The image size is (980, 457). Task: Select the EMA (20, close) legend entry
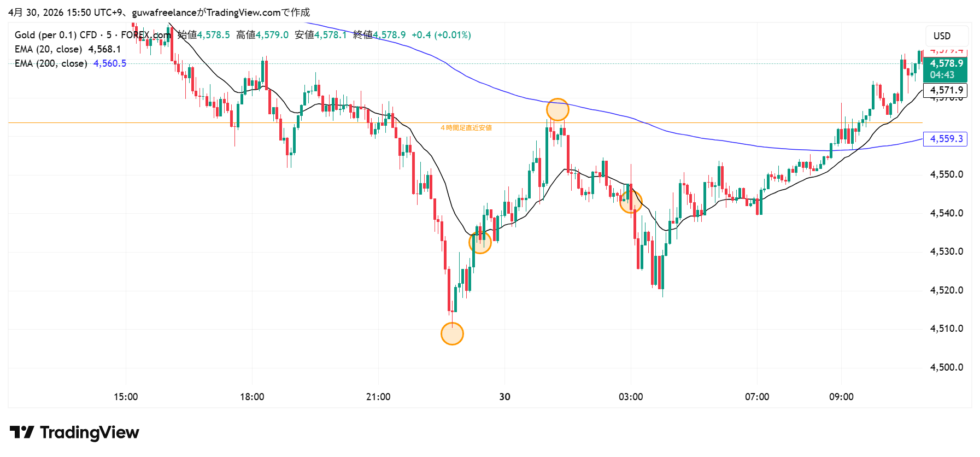click(x=49, y=49)
